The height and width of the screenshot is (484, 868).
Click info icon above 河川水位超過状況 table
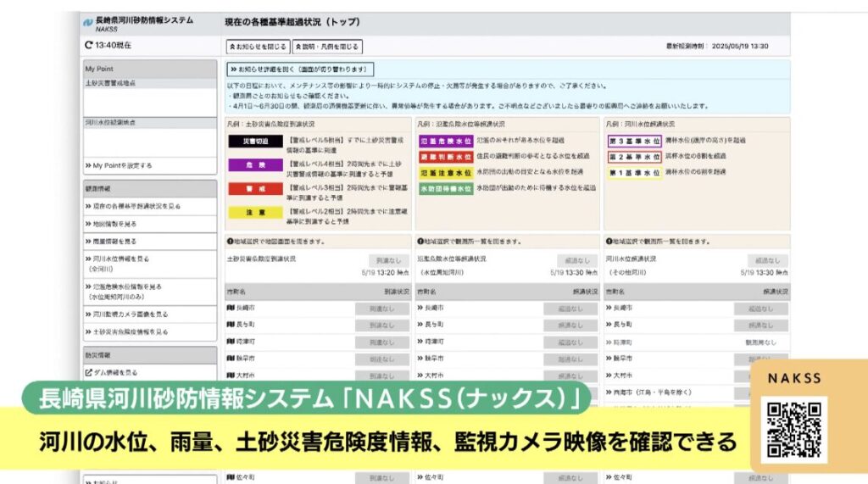[609, 242]
